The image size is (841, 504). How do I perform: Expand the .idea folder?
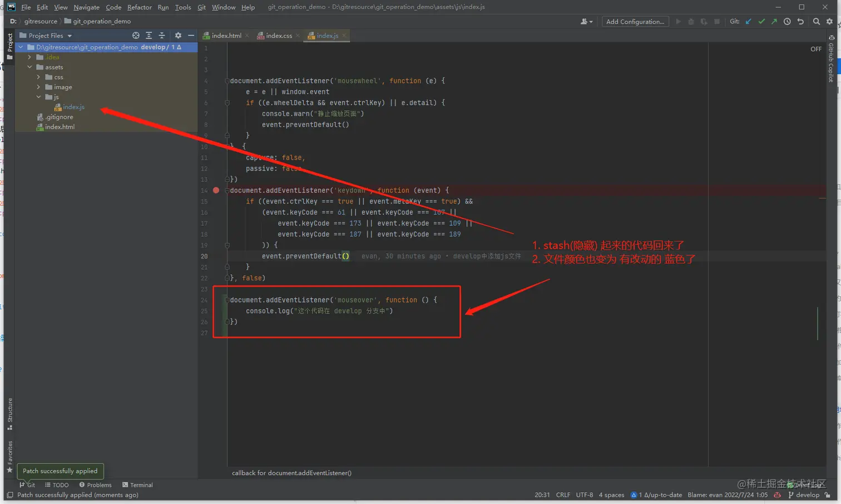click(29, 57)
